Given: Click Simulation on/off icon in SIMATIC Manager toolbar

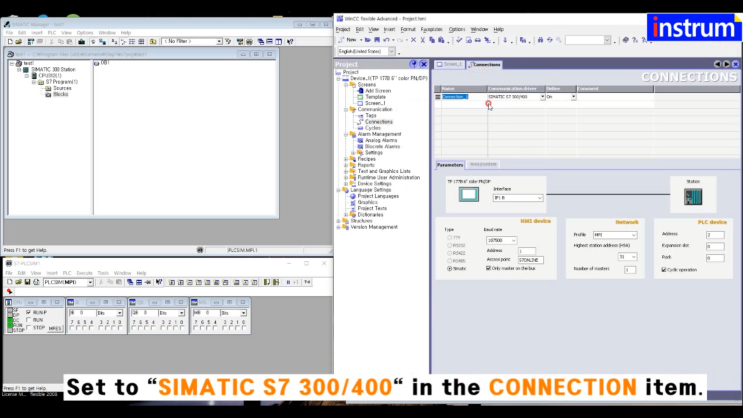Looking at the screenshot, I should [x=249, y=42].
